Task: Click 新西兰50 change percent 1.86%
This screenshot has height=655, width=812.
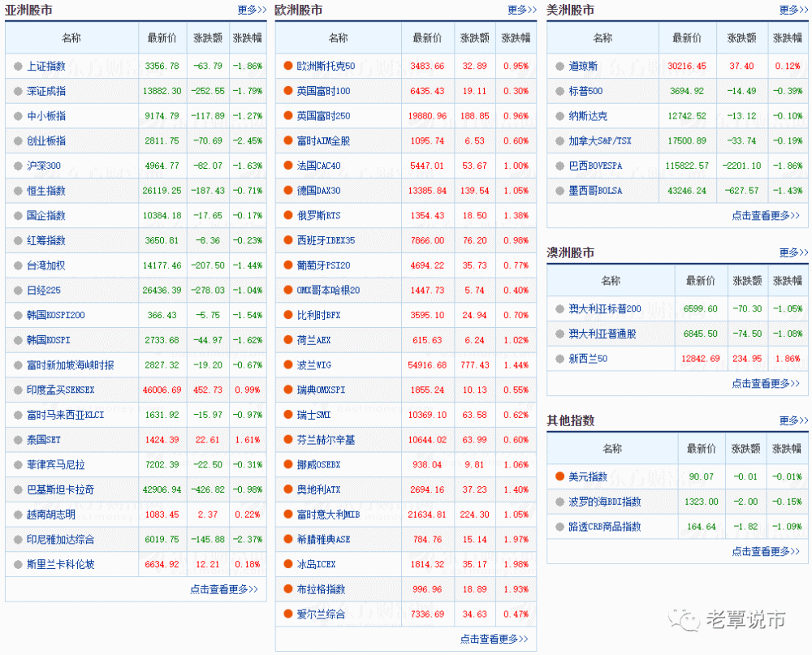Action: [788, 359]
